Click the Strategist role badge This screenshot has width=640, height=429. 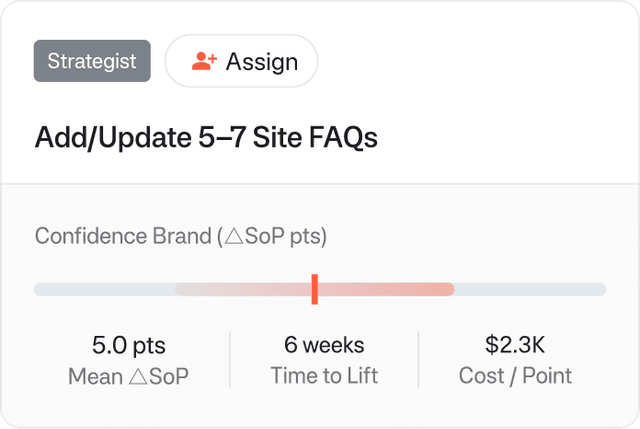tap(92, 61)
